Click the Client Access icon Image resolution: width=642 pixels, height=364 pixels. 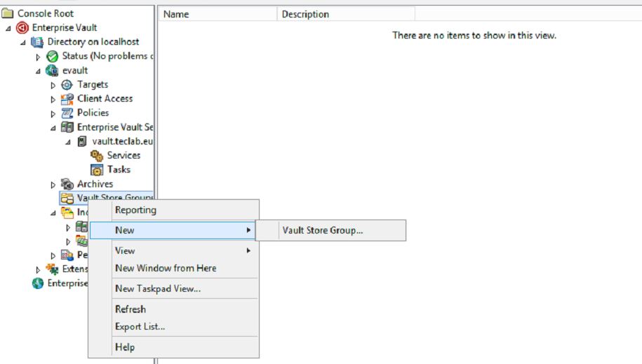coord(67,99)
